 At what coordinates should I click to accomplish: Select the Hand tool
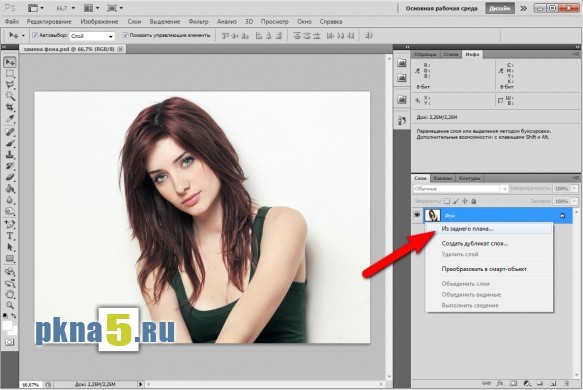10,294
